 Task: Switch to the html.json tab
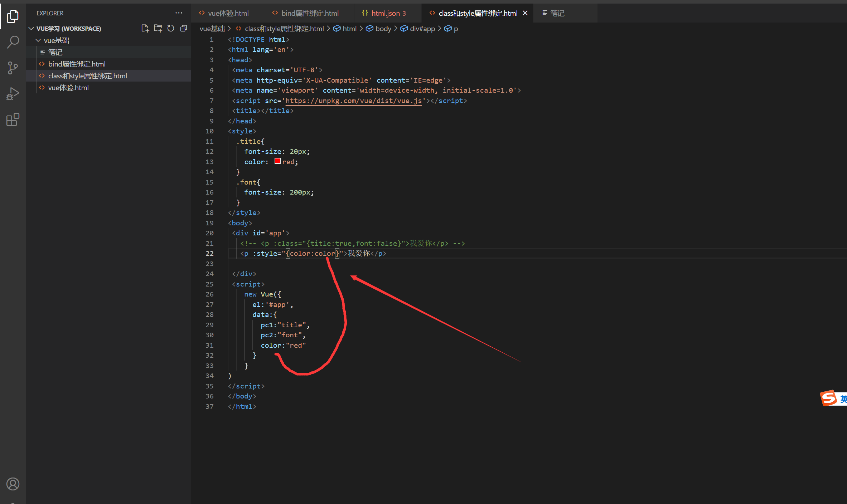coord(385,13)
